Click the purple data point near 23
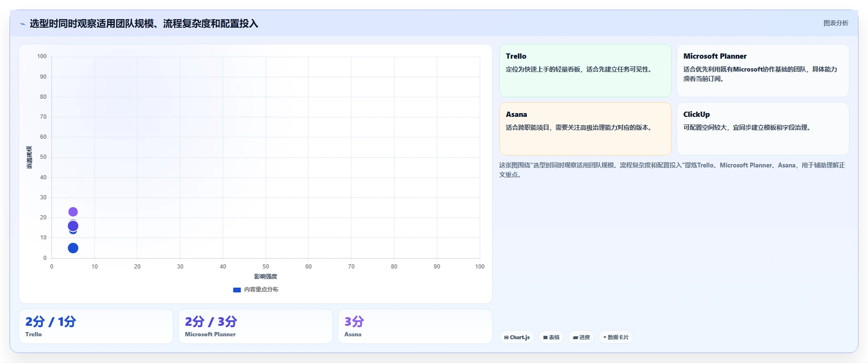This screenshot has width=868, height=363. click(x=73, y=212)
